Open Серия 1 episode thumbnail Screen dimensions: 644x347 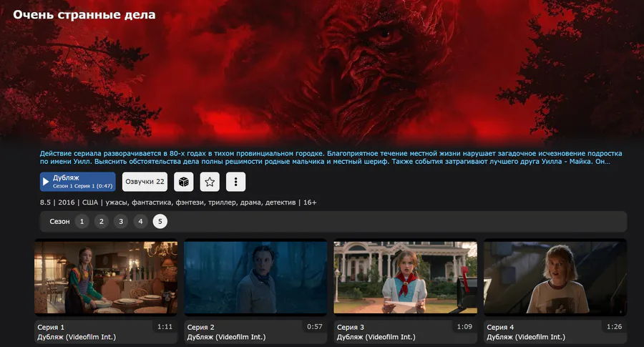pyautogui.click(x=106, y=277)
